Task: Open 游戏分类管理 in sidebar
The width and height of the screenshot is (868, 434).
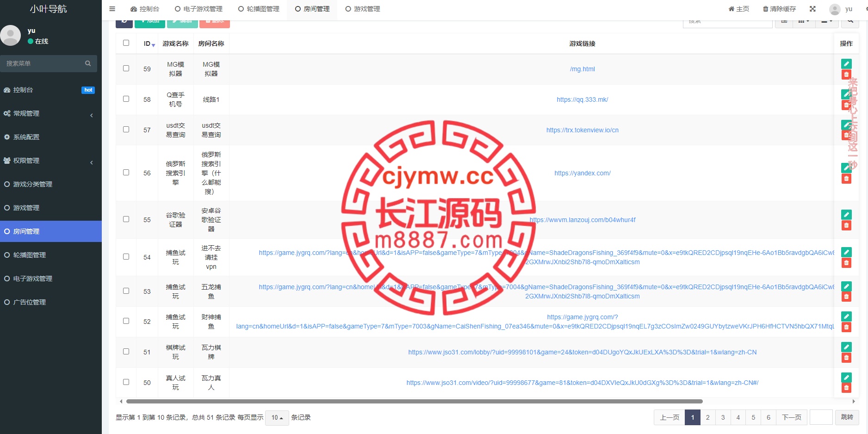Action: (x=51, y=184)
